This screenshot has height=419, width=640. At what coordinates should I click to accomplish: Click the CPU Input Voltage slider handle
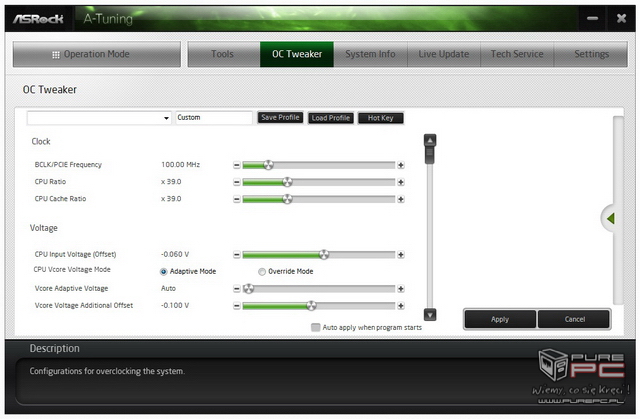click(x=324, y=255)
